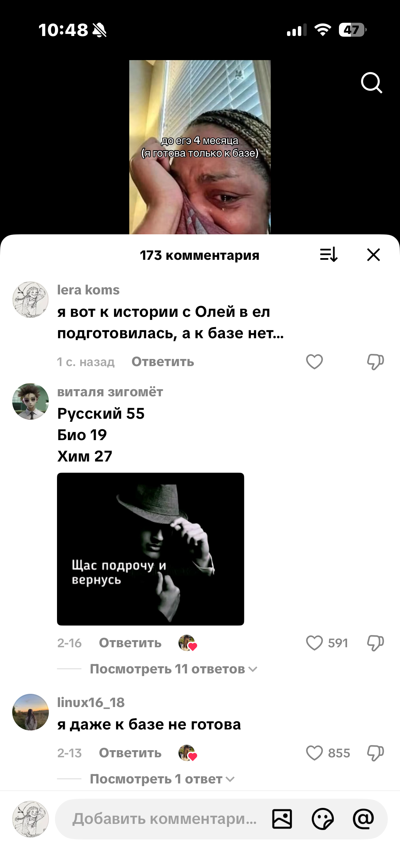Tap the @ mention icon
Viewport: 400px width, 868px height.
tap(363, 819)
